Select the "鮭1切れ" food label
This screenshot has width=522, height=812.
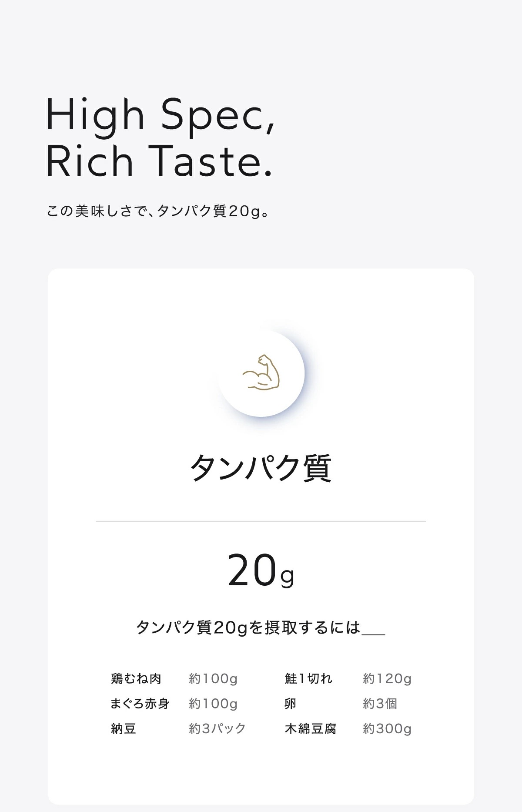coord(308,678)
